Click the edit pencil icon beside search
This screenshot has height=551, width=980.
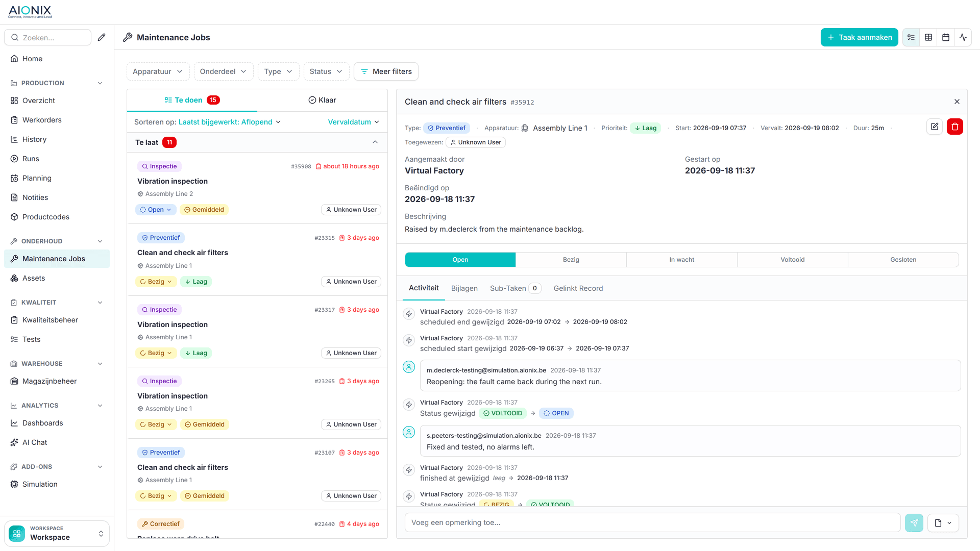[x=102, y=37]
